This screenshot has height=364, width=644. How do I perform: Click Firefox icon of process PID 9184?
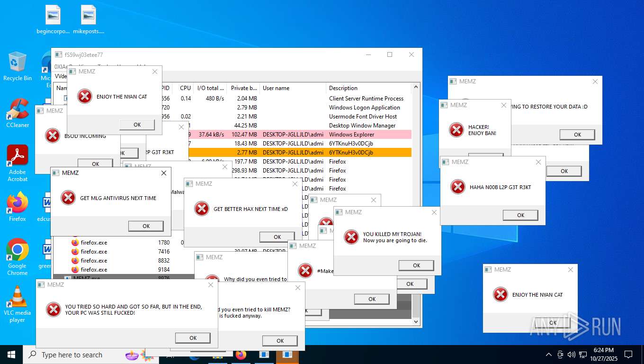(x=75, y=270)
